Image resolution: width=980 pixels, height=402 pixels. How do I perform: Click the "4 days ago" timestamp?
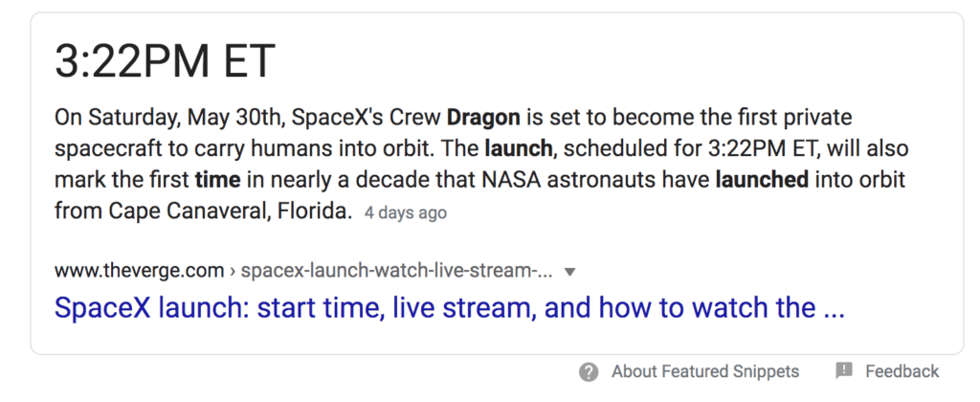[x=405, y=212]
